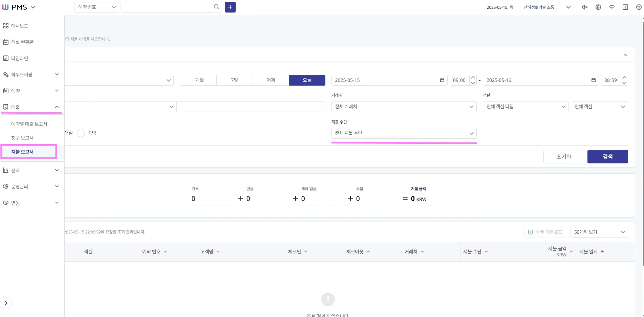Image resolution: width=644 pixels, height=317 pixels.
Task: Open the PMS app switcher dropdown
Action: [33, 7]
